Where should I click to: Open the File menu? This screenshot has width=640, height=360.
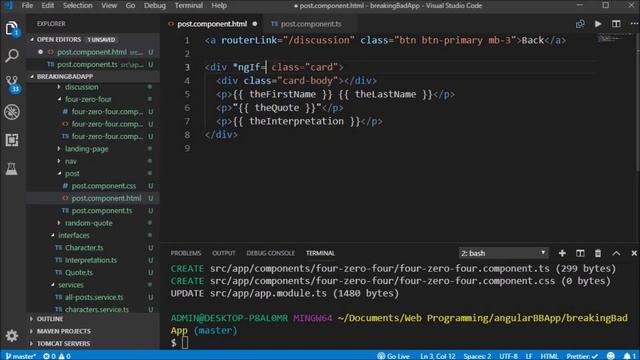[27, 6]
